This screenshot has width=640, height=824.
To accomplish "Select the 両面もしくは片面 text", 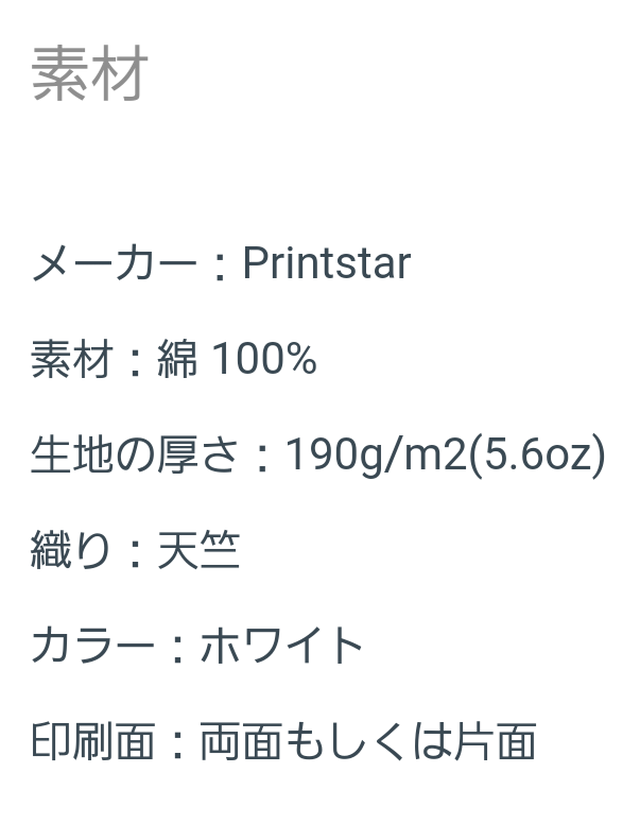I will 368,741.
